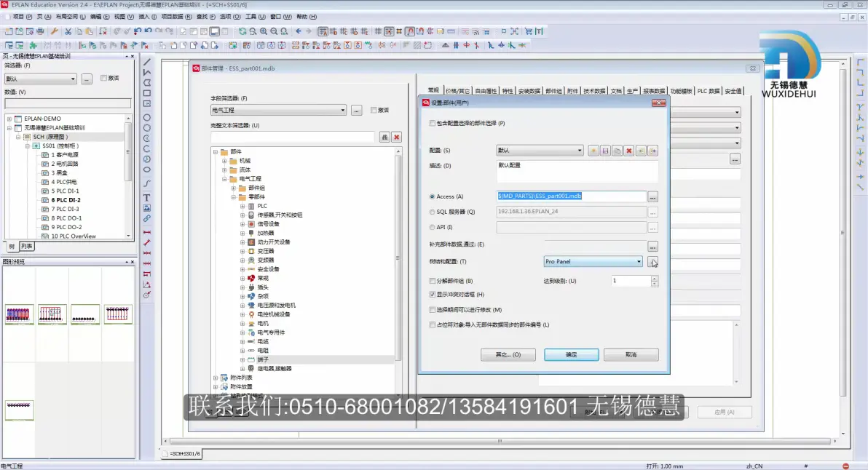Select the text T tool in sidebar

point(146,197)
